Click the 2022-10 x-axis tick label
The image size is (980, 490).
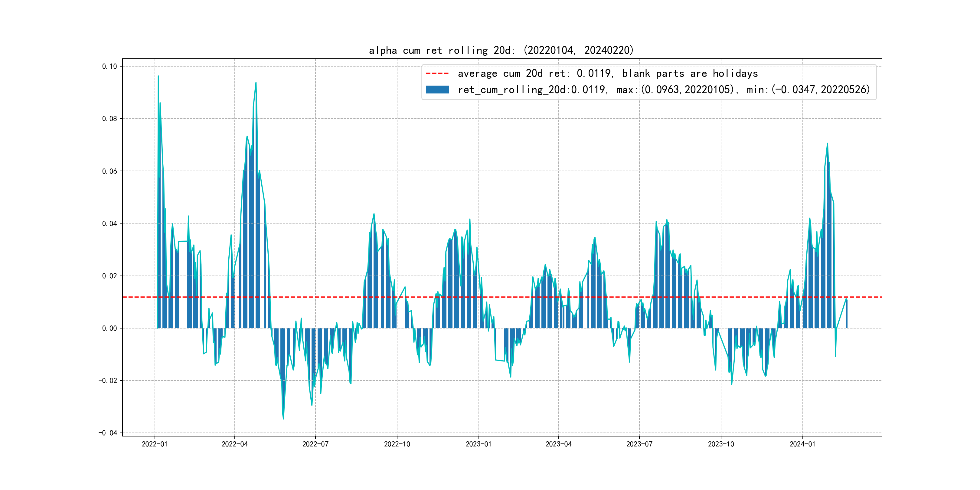[x=397, y=444]
